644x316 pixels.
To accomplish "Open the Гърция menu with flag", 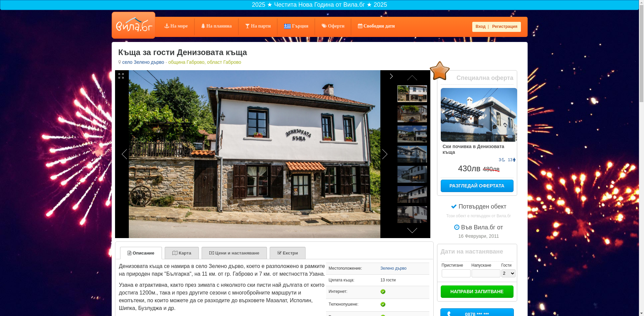I will click(296, 26).
